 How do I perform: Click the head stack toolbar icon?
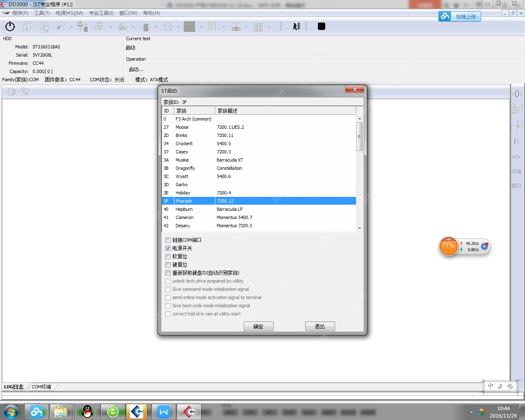pyautogui.click(x=236, y=27)
